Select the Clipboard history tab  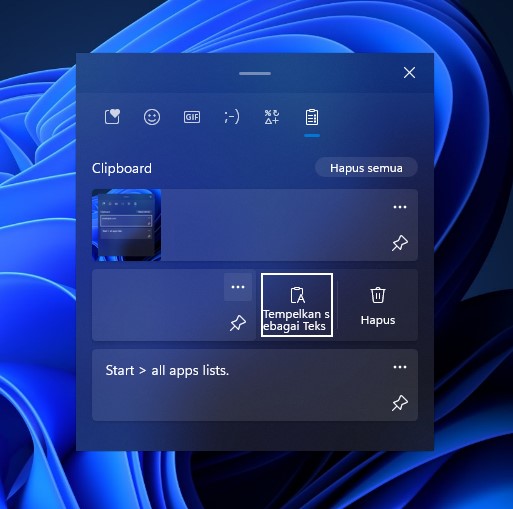pyautogui.click(x=312, y=117)
